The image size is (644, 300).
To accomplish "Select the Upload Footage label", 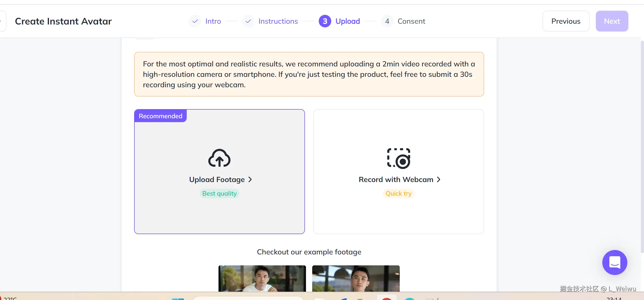I will (x=217, y=179).
